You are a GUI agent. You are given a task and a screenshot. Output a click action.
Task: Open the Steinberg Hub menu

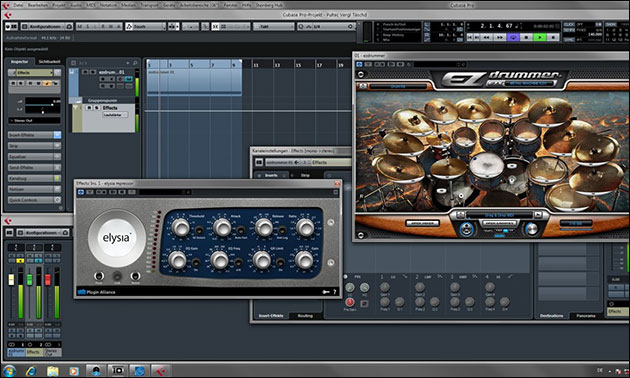pos(269,5)
